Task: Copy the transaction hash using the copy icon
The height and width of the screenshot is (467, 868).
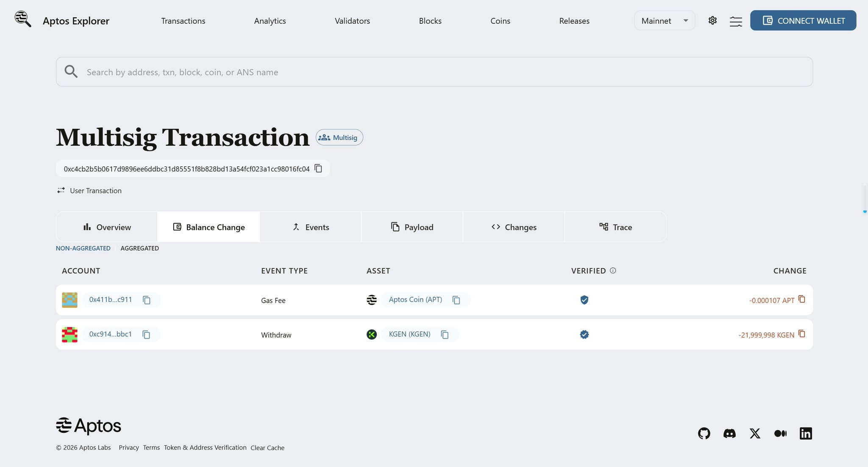Action: [318, 169]
